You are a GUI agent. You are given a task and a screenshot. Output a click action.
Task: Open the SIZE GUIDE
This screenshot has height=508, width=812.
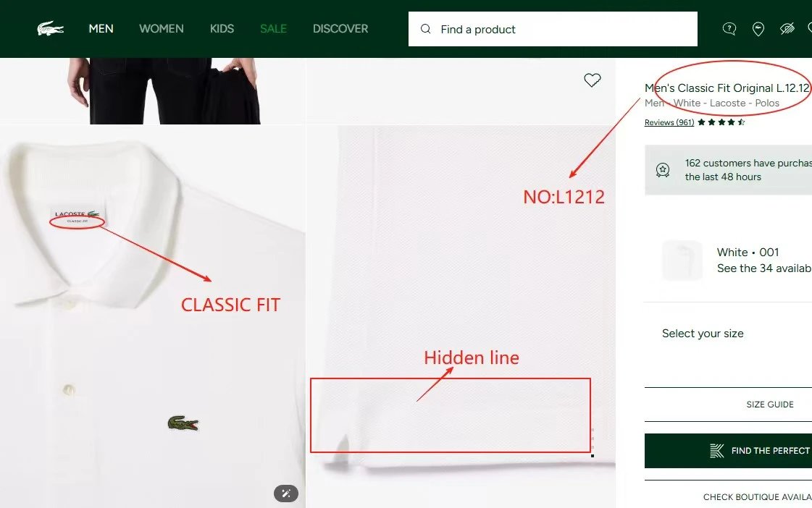click(770, 405)
